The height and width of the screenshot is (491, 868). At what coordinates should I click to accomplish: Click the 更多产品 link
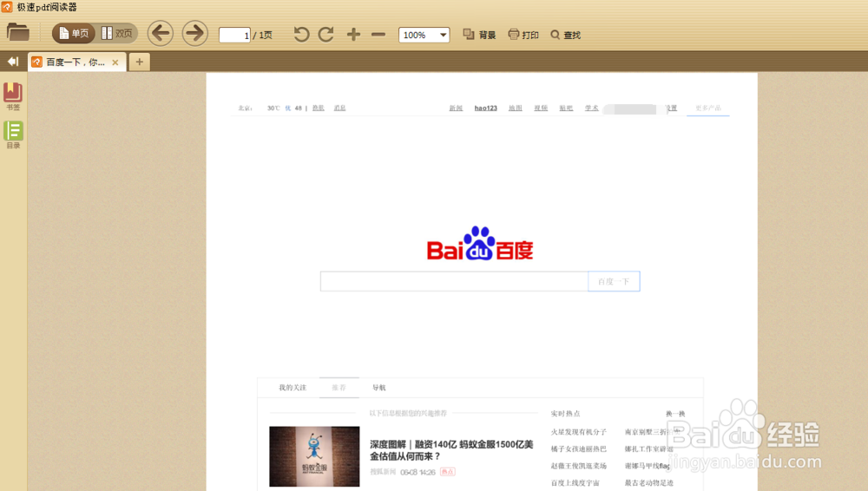pyautogui.click(x=708, y=108)
